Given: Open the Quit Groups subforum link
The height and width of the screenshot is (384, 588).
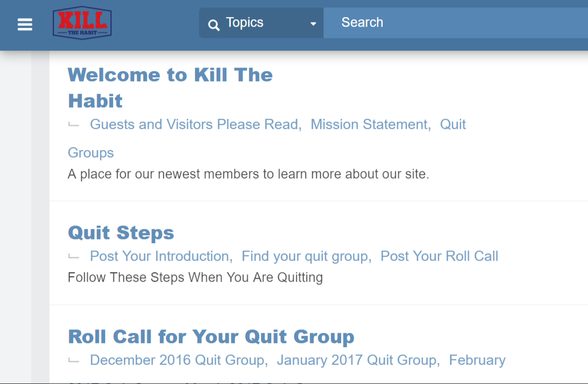Looking at the screenshot, I should (x=453, y=124).
